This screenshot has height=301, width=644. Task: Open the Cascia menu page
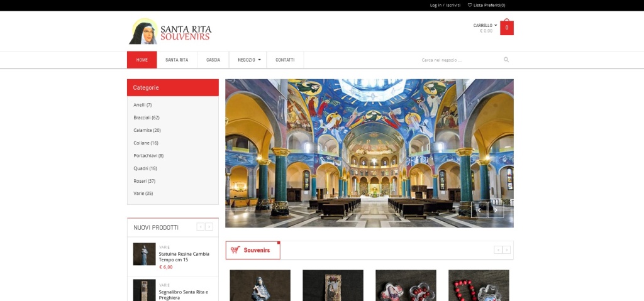tap(213, 60)
